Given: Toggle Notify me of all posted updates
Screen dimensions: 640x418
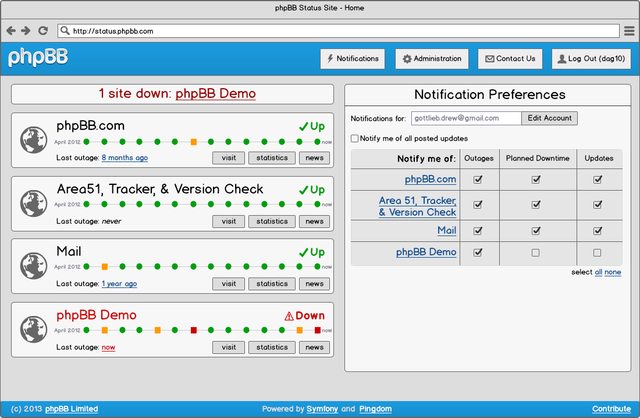Looking at the screenshot, I should [355, 138].
